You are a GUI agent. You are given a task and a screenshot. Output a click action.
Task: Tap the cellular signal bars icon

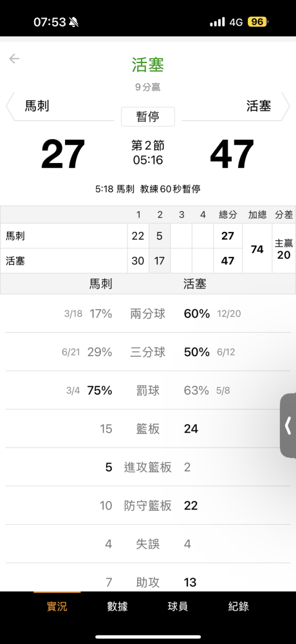pyautogui.click(x=217, y=22)
